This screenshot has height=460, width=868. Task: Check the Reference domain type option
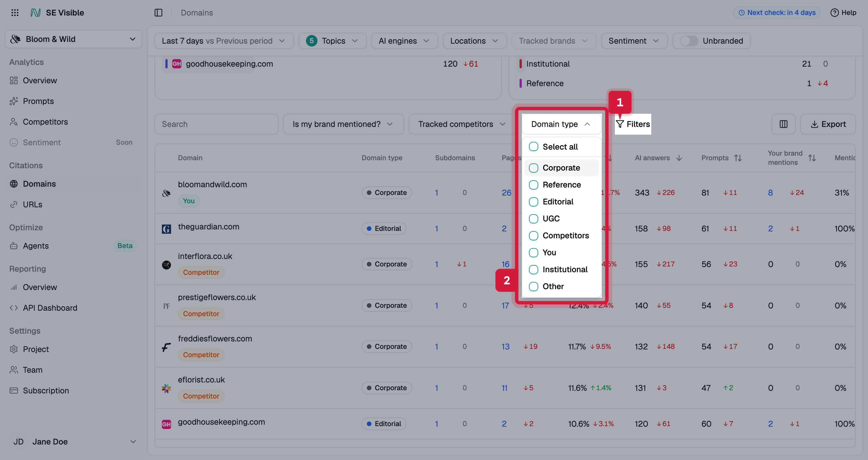click(533, 185)
